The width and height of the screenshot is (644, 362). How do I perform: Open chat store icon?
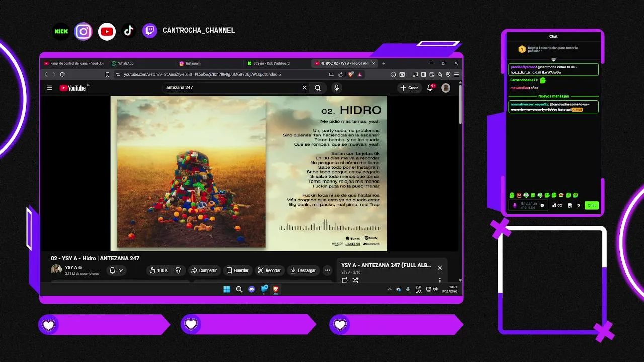pyautogui.click(x=570, y=205)
